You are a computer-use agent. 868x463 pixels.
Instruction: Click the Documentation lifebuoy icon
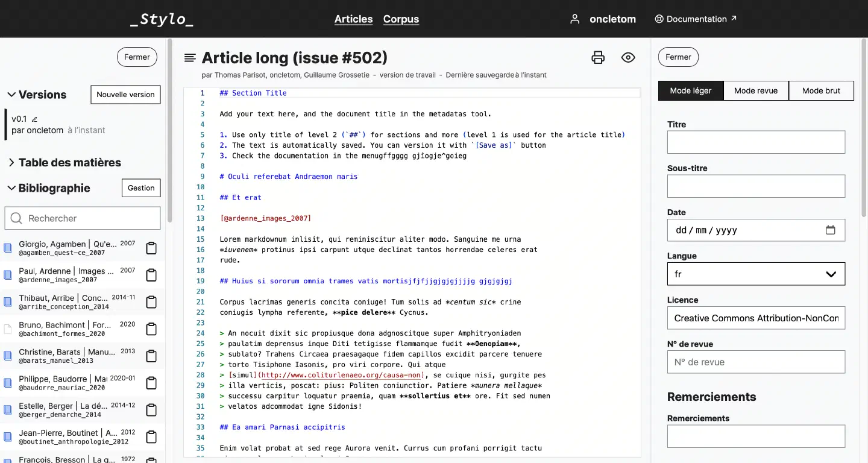tap(659, 19)
